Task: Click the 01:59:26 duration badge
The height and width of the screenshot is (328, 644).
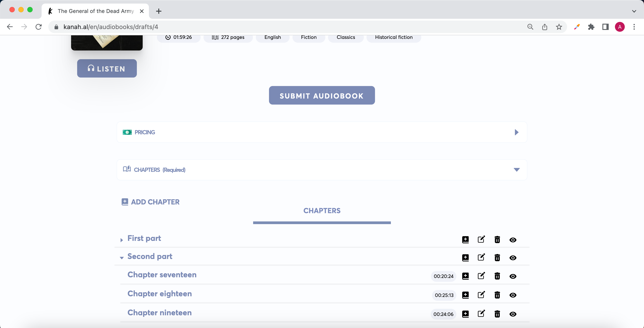Action: [179, 37]
